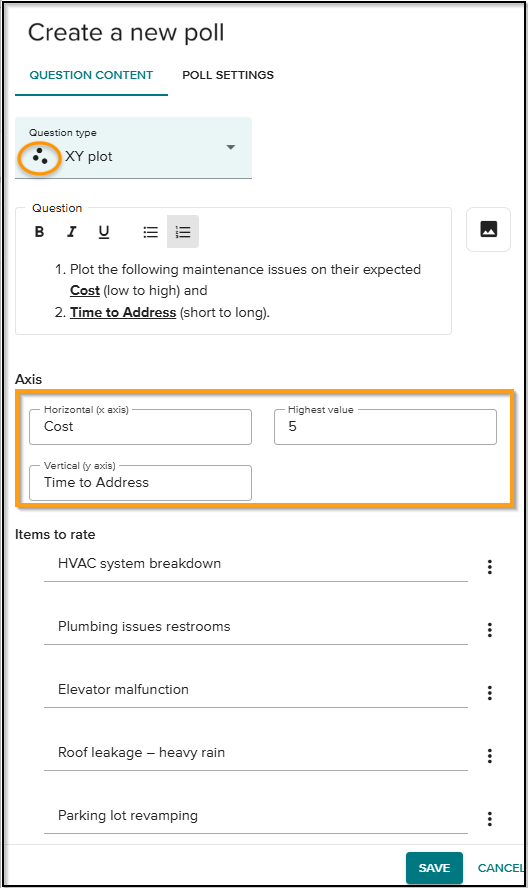The image size is (528, 888).
Task: Add an image to the question
Action: pyautogui.click(x=488, y=229)
